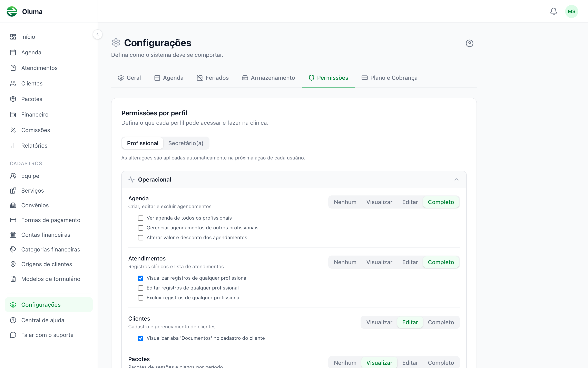
Task: Set Agenda permission to Visualizar
Action: coord(379,202)
